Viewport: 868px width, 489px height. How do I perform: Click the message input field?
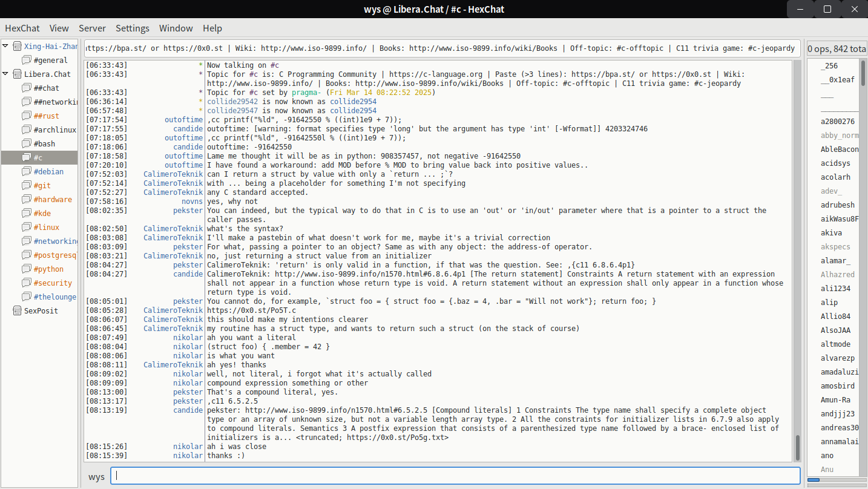tap(455, 476)
